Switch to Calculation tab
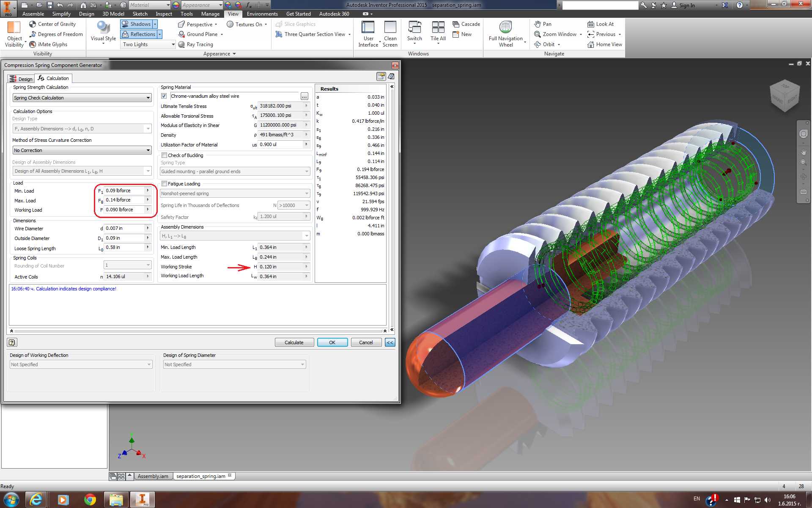This screenshot has height=508, width=812. pyautogui.click(x=53, y=78)
